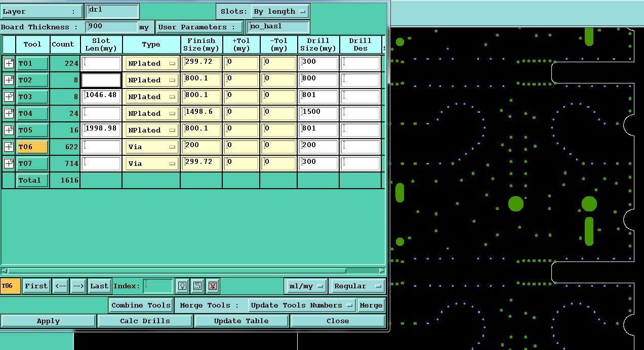This screenshot has width=644, height=350.
Task: Click the drill symbol icon in the T04 row
Action: (x=9, y=113)
